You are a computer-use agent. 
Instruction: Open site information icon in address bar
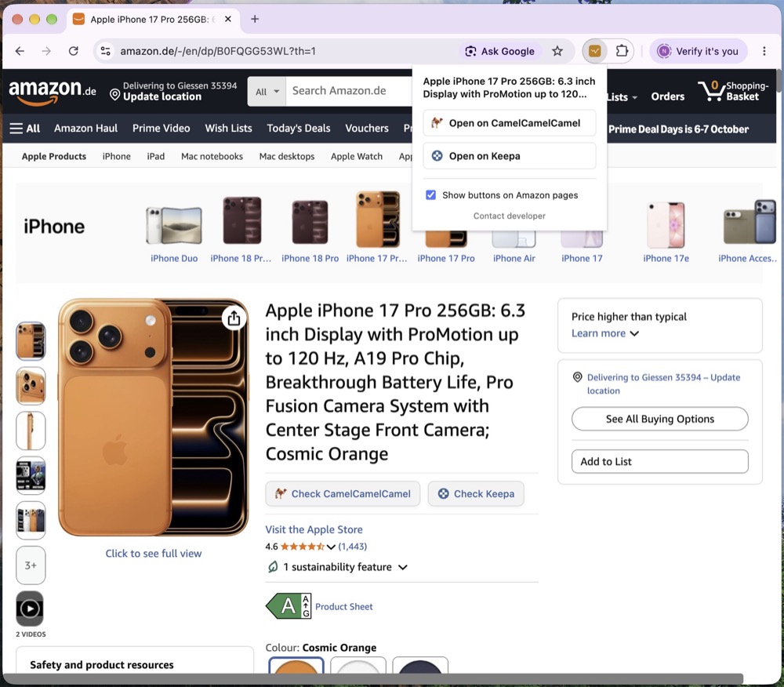pos(106,51)
